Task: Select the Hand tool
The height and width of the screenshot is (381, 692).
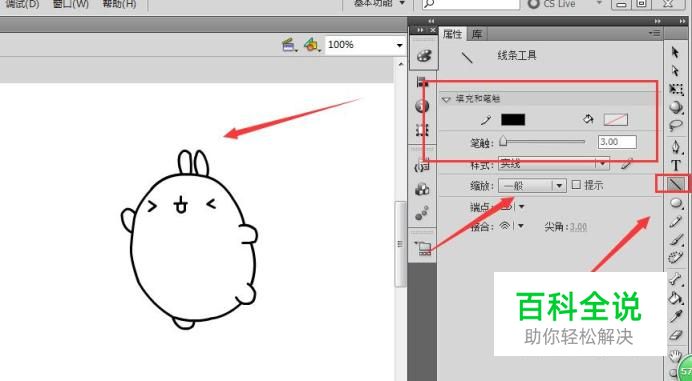Action: coord(675,355)
